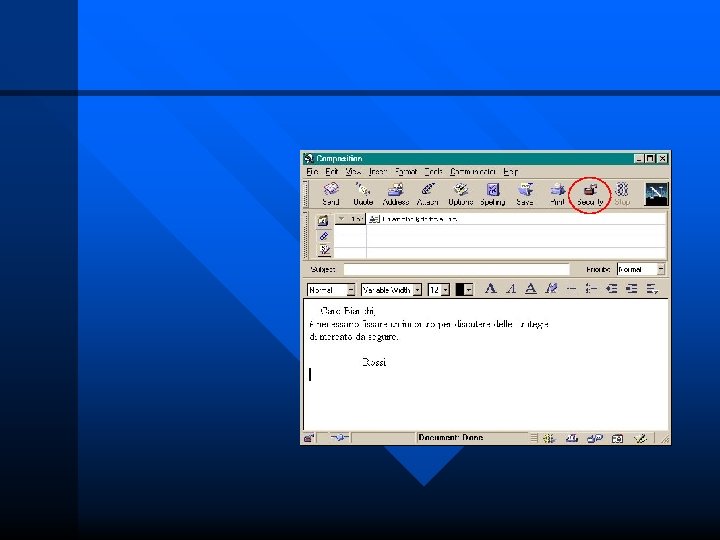Click the 'Rossi' signature text
The width and height of the screenshot is (720, 540).
point(374,362)
